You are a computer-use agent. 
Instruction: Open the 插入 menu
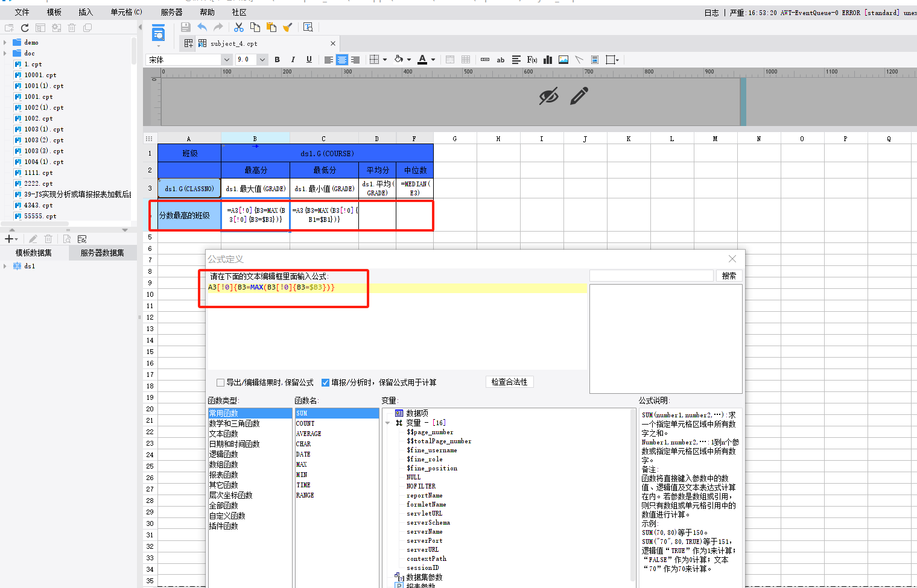click(x=86, y=12)
